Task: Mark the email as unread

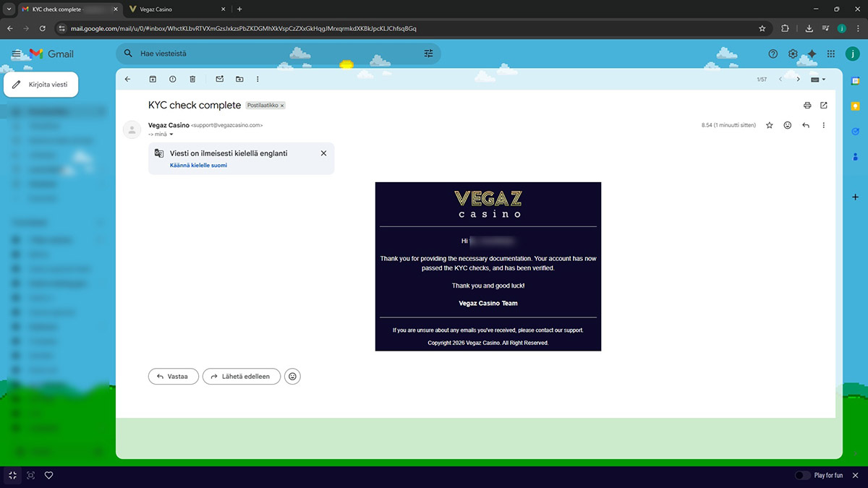Action: click(220, 79)
